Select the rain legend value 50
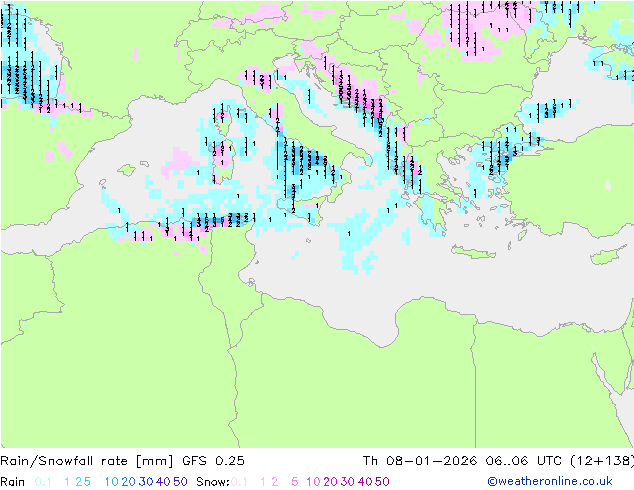This screenshot has width=634, height=490. pyautogui.click(x=180, y=482)
